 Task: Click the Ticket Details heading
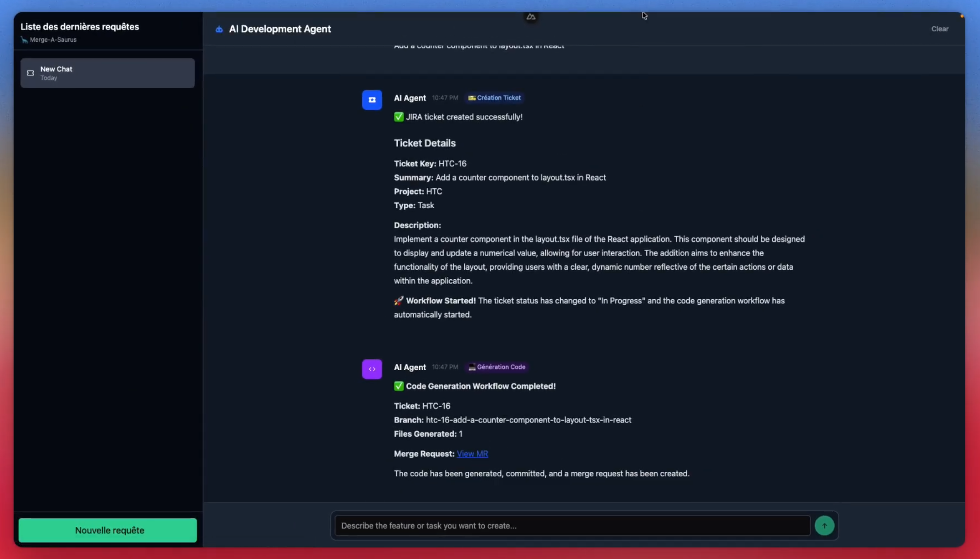[x=425, y=143]
